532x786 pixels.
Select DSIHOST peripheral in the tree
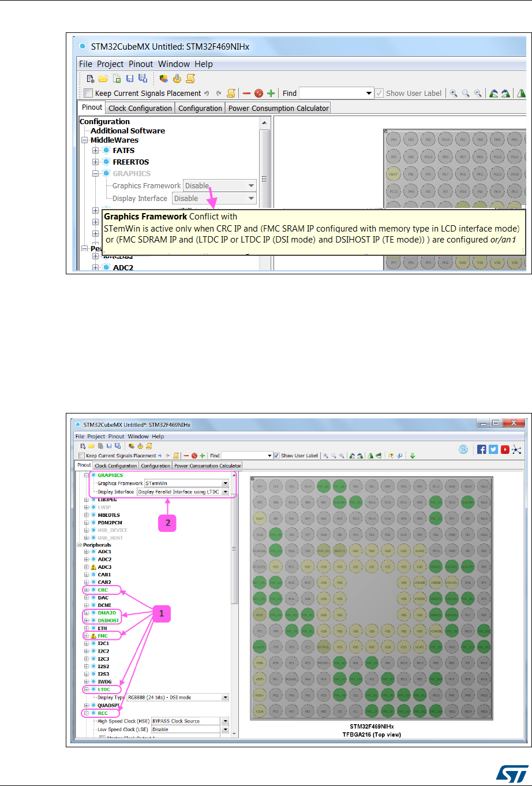108,620
